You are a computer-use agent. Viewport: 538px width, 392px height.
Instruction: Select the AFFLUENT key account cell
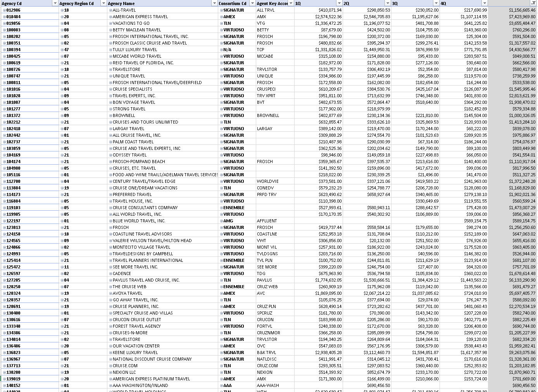pos(275,221)
